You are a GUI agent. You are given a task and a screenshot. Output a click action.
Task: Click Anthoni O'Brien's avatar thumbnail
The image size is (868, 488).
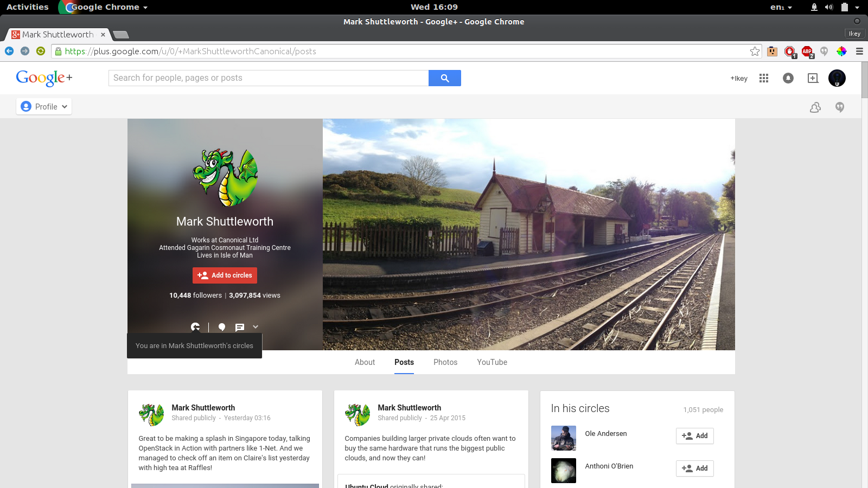tap(564, 471)
